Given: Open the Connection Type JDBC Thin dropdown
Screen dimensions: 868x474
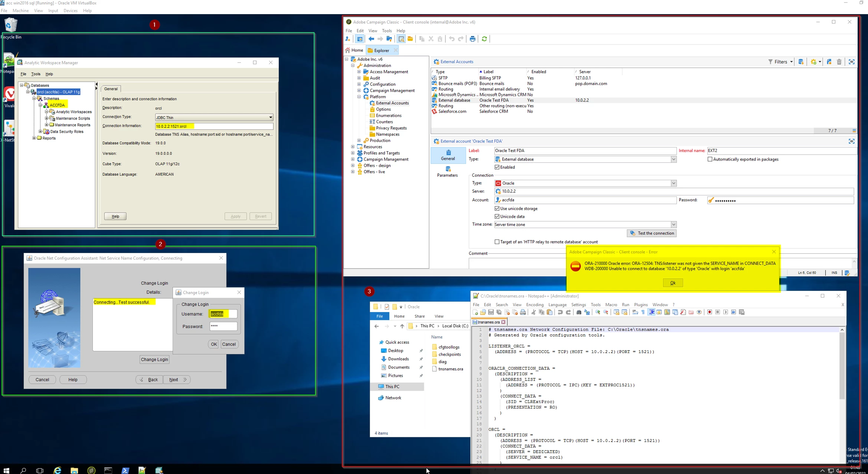Looking at the screenshot, I should [x=271, y=118].
